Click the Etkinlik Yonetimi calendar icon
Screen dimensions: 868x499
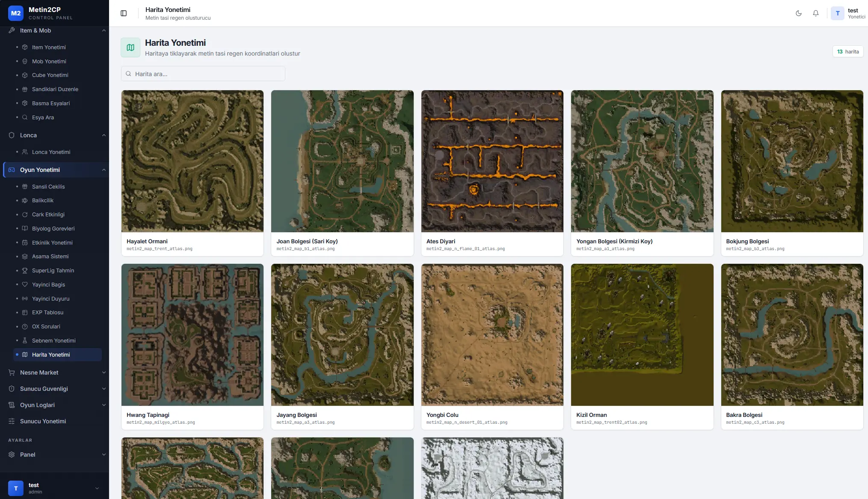point(25,242)
